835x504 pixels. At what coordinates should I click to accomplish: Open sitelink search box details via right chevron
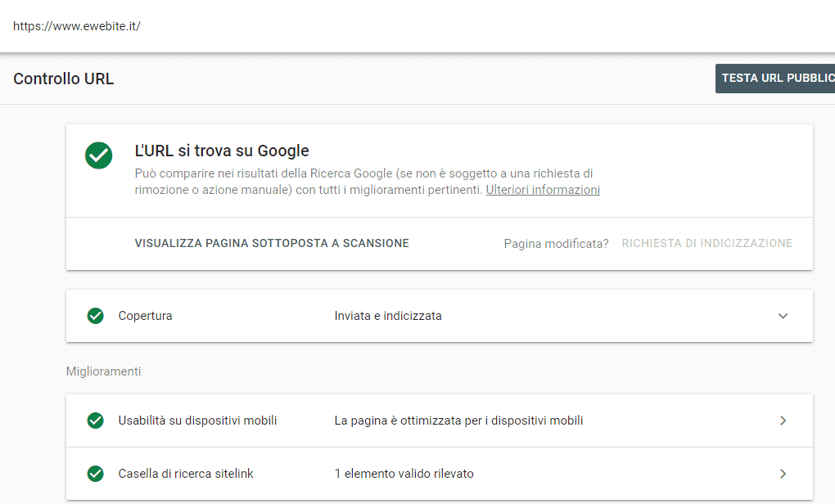pyautogui.click(x=783, y=474)
